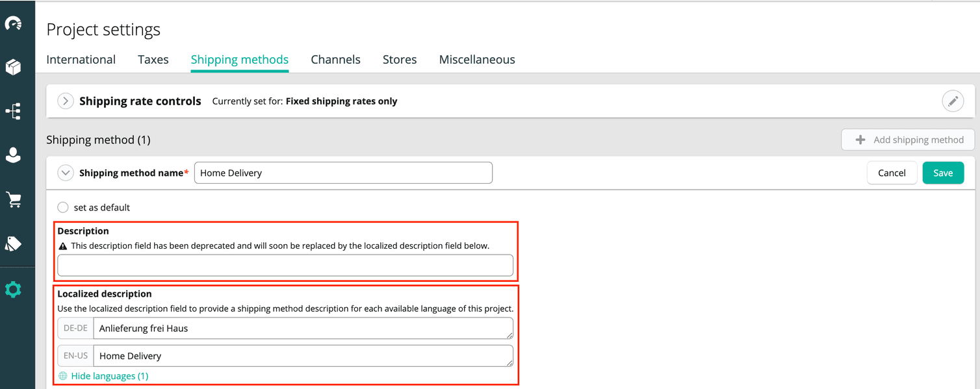Screen dimensions: 980x389
Task: Open the Channels tab
Action: tap(335, 59)
